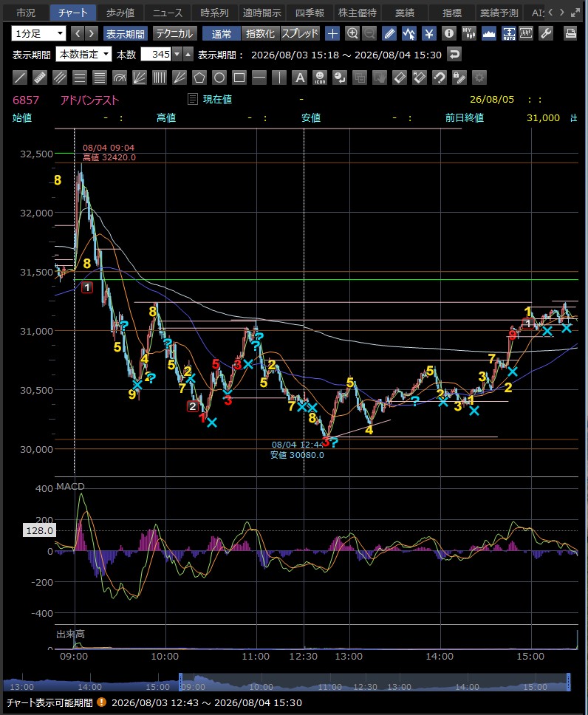Image resolution: width=588 pixels, height=715 pixels.
Task: Click the left handle of range navigator
Action: pos(181,682)
